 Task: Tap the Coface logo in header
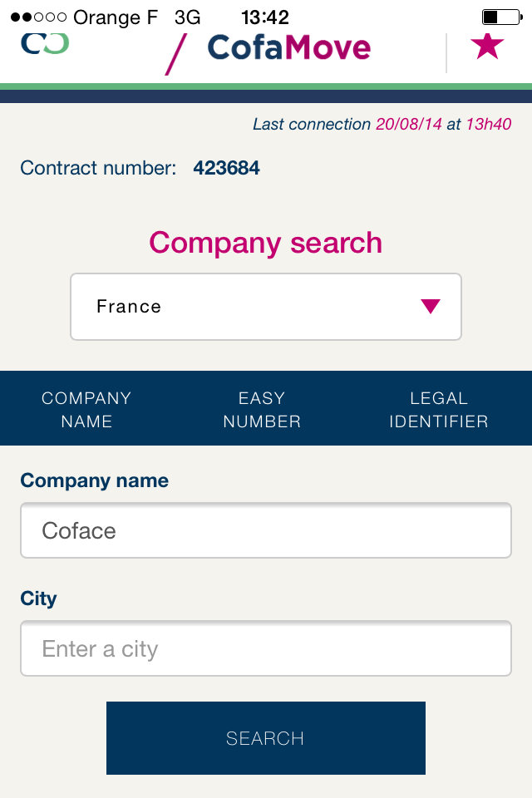tap(45, 44)
